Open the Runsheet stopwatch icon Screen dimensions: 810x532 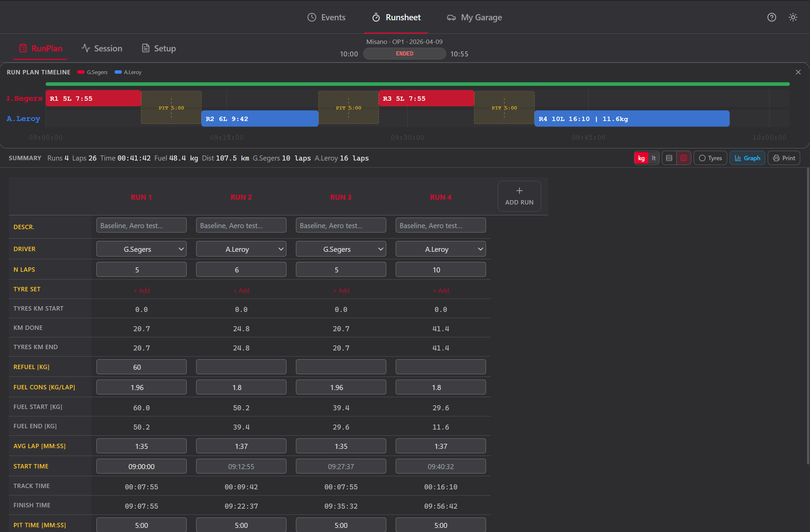coord(376,17)
